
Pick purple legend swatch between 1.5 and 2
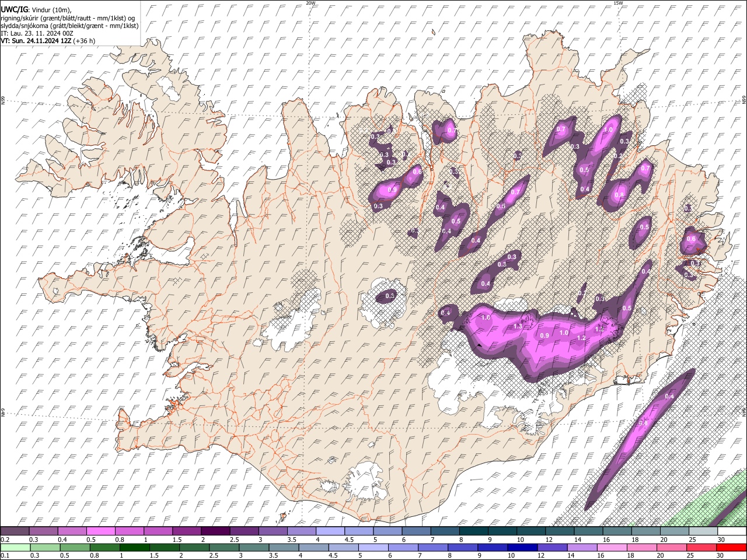click(x=186, y=531)
